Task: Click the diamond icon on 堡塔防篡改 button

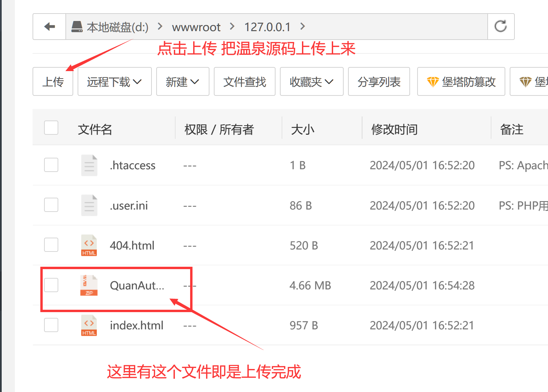Action: coord(433,81)
